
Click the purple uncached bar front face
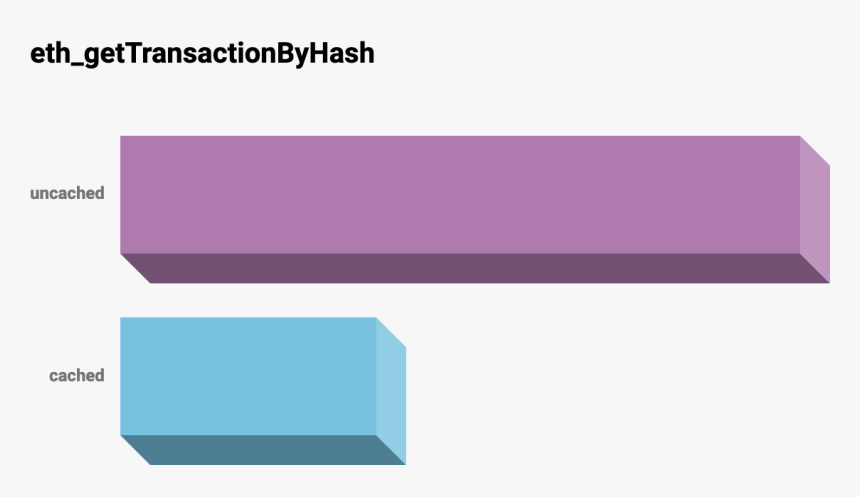point(460,194)
